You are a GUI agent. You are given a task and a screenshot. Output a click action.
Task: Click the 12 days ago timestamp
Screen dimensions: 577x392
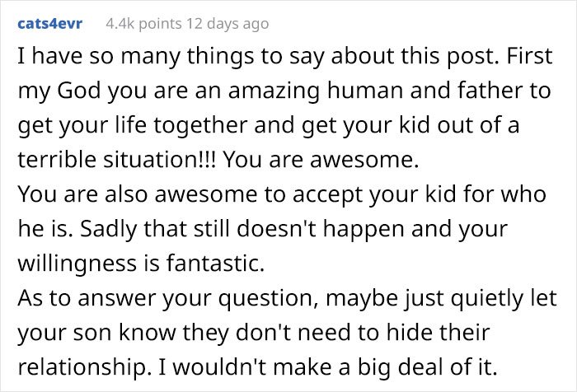coord(228,24)
